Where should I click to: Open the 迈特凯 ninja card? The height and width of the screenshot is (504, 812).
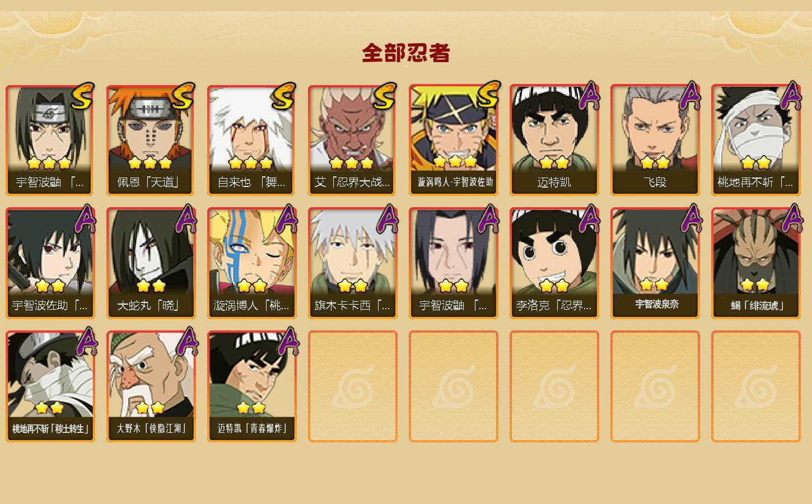(x=554, y=140)
